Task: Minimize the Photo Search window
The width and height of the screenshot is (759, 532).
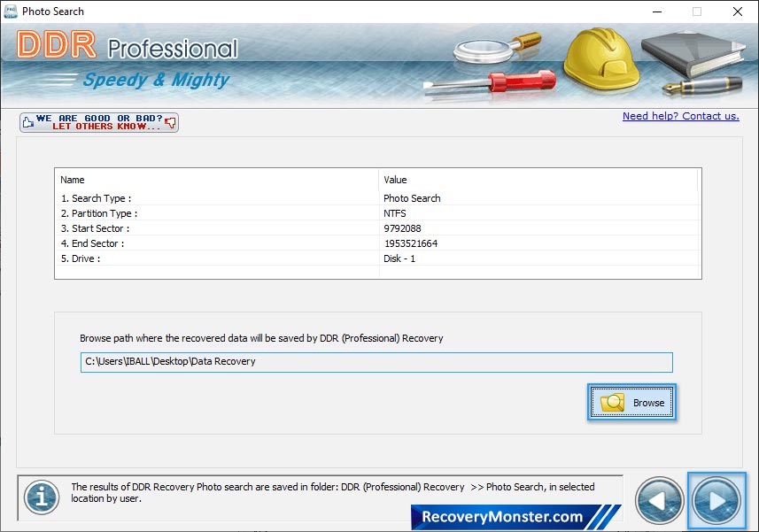Action: 657,12
